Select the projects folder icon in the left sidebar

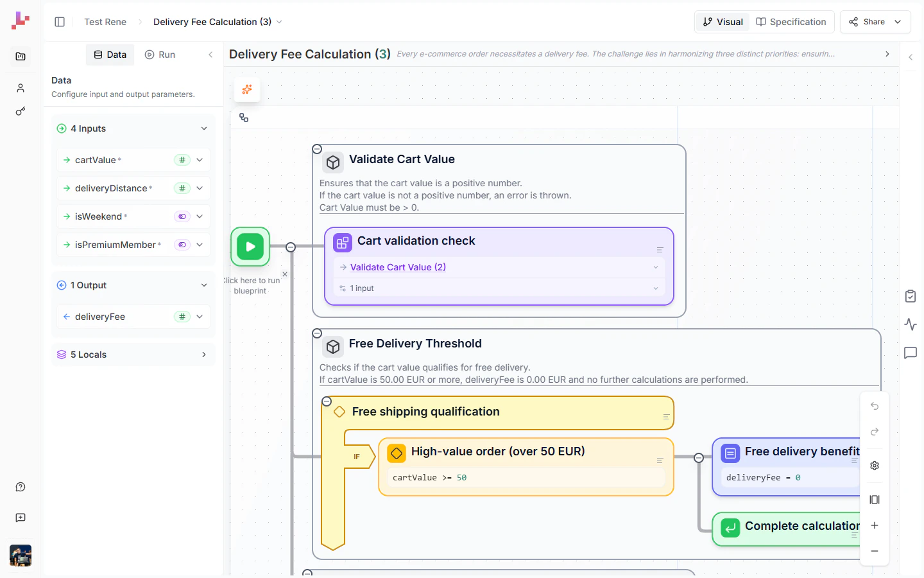20,57
